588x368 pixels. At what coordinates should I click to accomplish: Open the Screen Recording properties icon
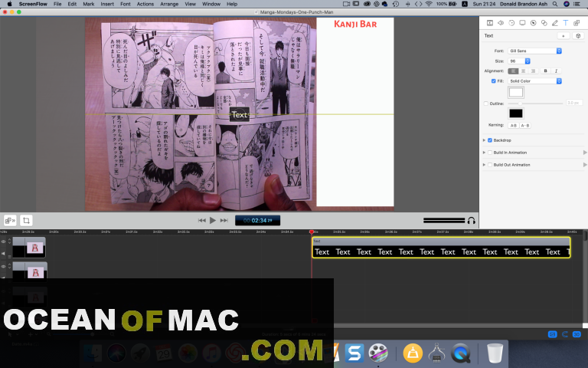(522, 23)
